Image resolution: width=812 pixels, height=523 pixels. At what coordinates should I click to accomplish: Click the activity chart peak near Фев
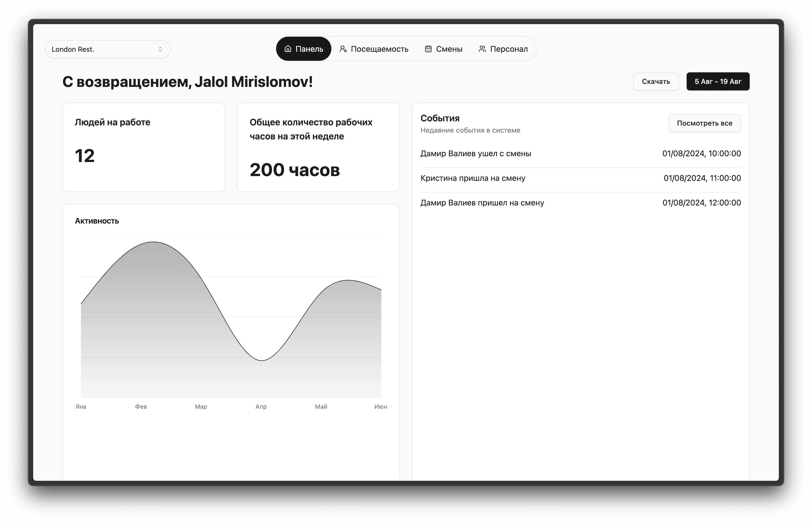click(x=154, y=242)
